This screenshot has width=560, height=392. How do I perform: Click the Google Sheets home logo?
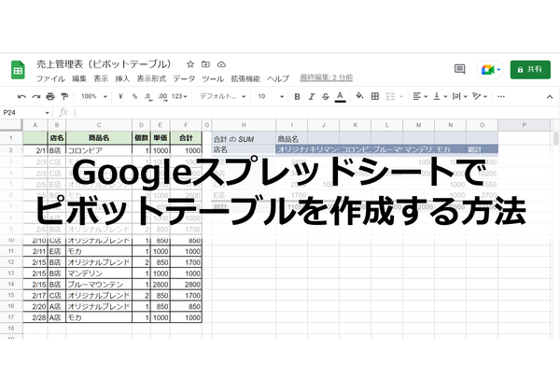[18, 70]
